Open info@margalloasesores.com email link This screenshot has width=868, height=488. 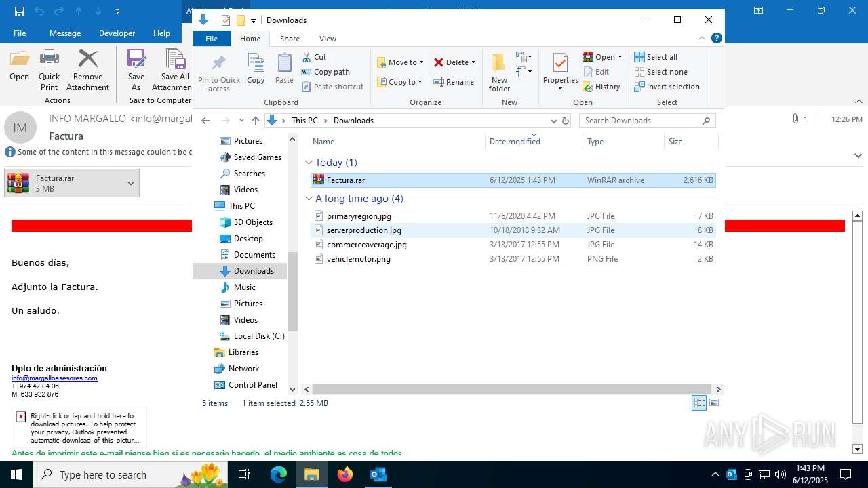pyautogui.click(x=54, y=378)
